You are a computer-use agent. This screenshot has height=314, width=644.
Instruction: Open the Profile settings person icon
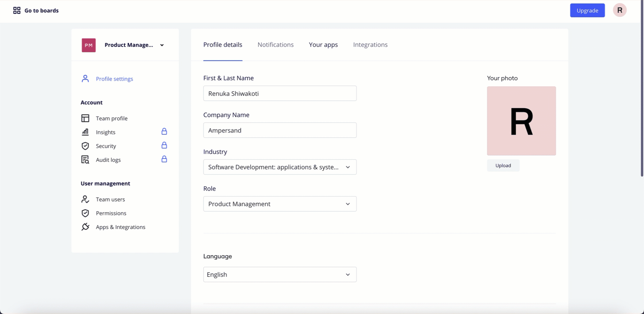pos(85,79)
